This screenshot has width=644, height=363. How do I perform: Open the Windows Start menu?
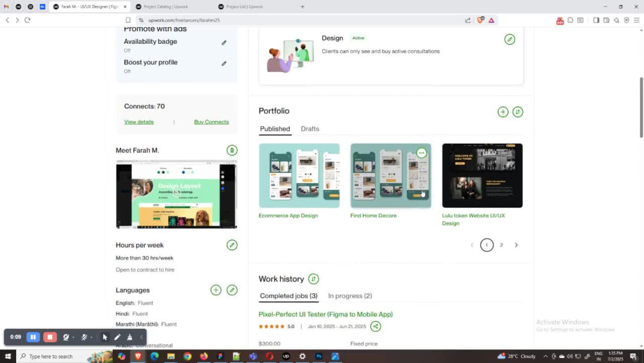tap(7, 357)
